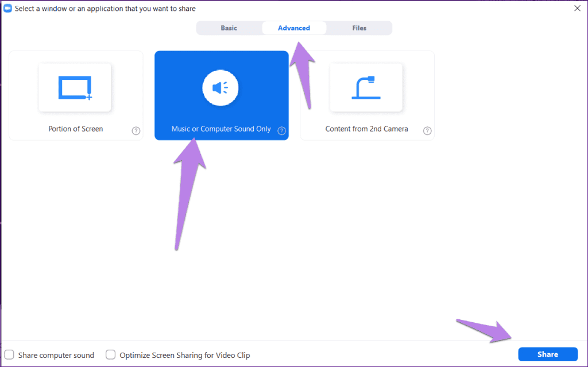Select the Advanced tab
588x367 pixels.
click(x=294, y=28)
